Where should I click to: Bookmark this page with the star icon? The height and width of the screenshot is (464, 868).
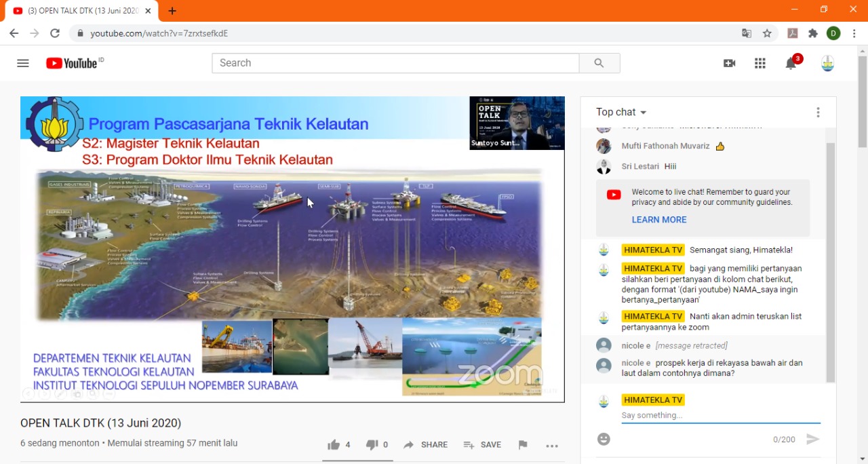pyautogui.click(x=767, y=33)
